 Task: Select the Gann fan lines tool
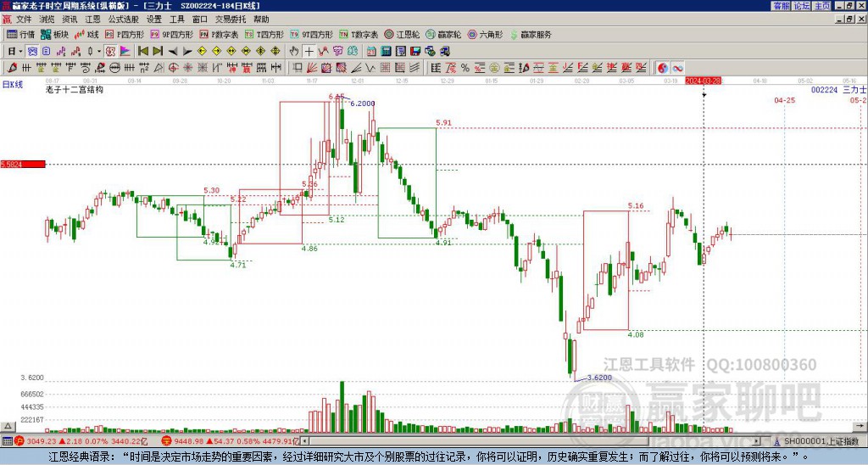tap(312, 68)
